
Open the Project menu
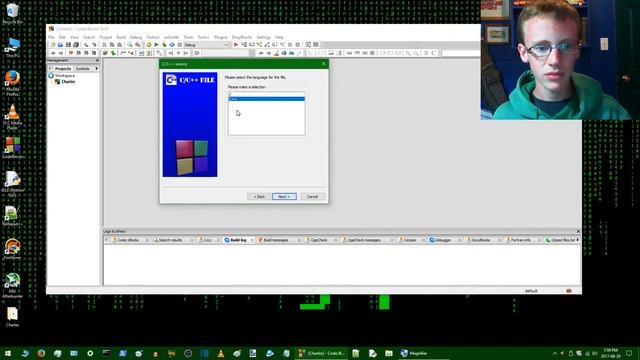click(106, 37)
